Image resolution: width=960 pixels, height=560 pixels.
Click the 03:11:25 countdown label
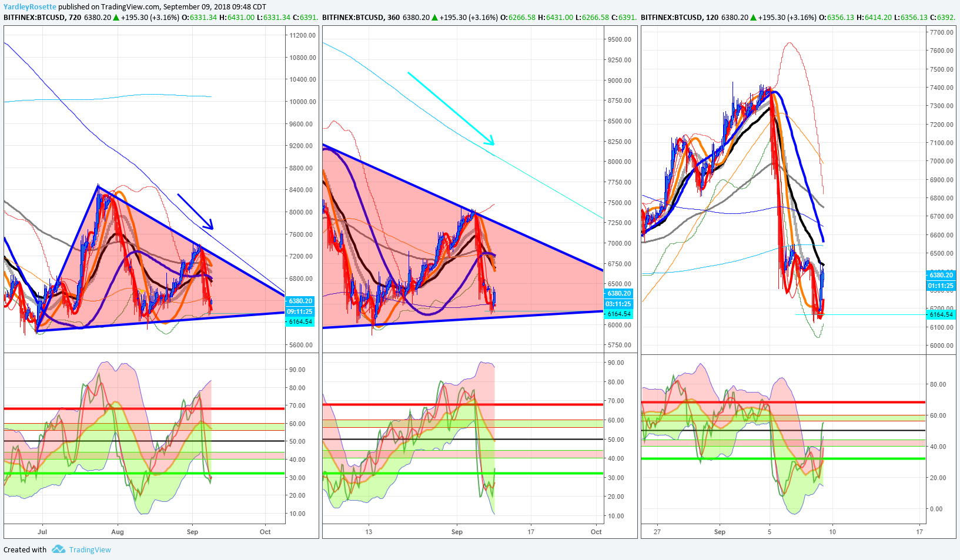point(619,304)
